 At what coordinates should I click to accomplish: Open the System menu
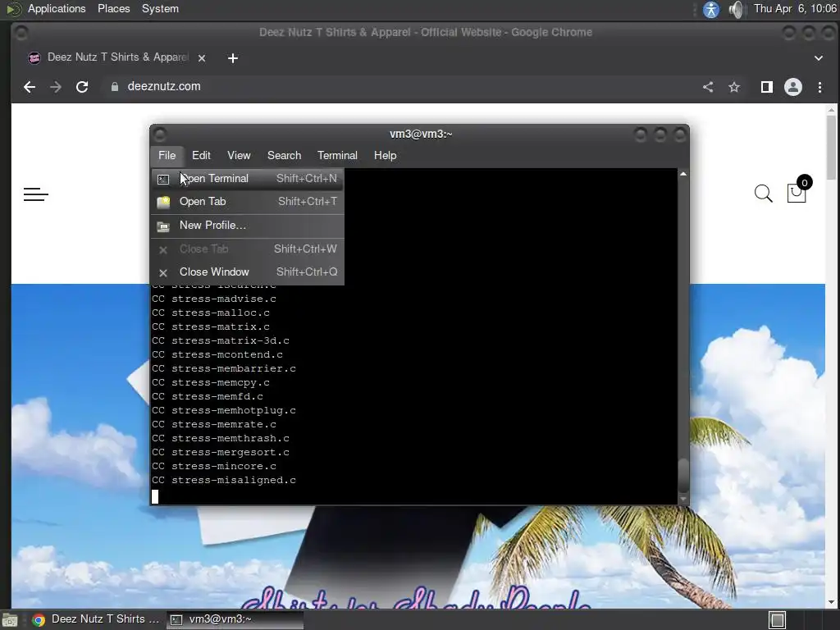pos(160,8)
